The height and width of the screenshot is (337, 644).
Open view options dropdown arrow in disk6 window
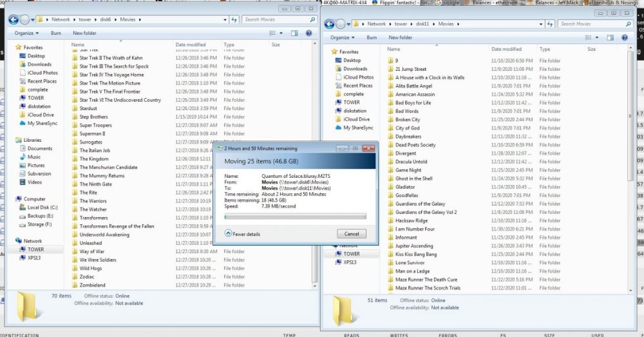(281, 33)
